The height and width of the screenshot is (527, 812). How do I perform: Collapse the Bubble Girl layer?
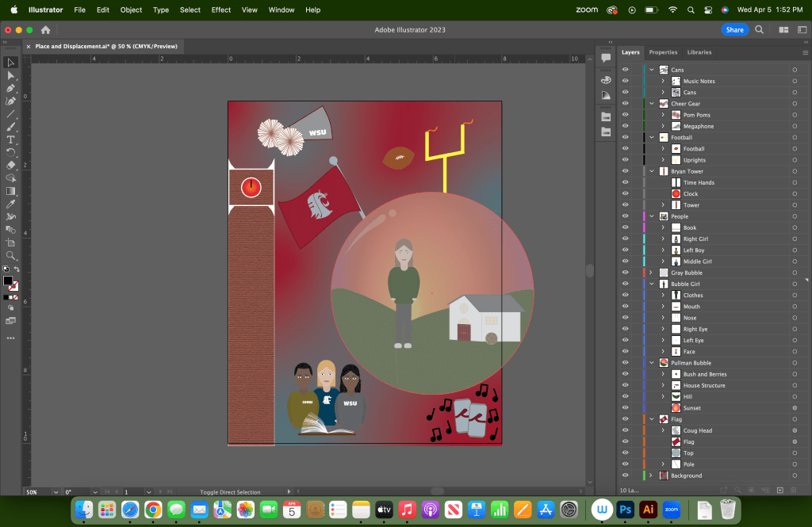(x=651, y=284)
